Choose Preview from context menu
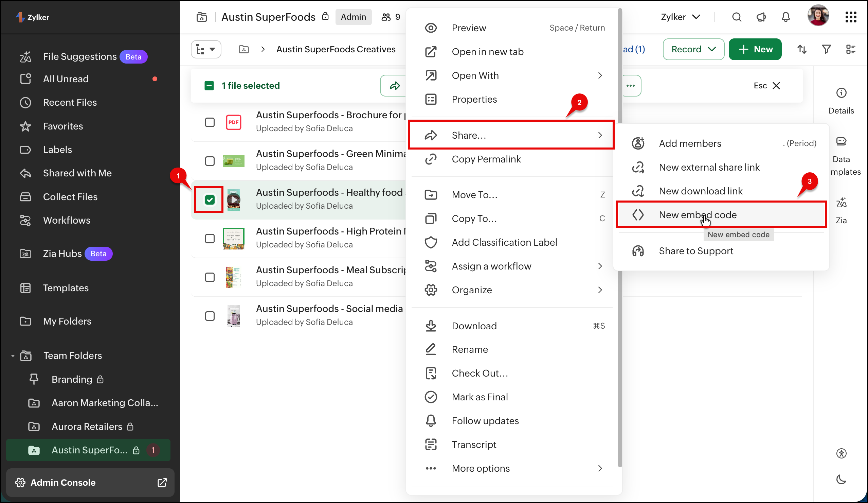Viewport: 868px width, 503px height. pyautogui.click(x=514, y=28)
